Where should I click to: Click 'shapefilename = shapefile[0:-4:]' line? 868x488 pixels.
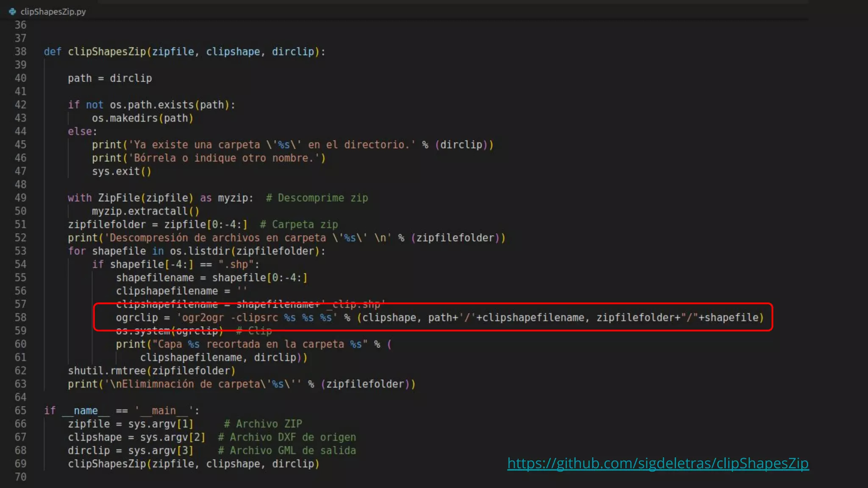coord(211,278)
